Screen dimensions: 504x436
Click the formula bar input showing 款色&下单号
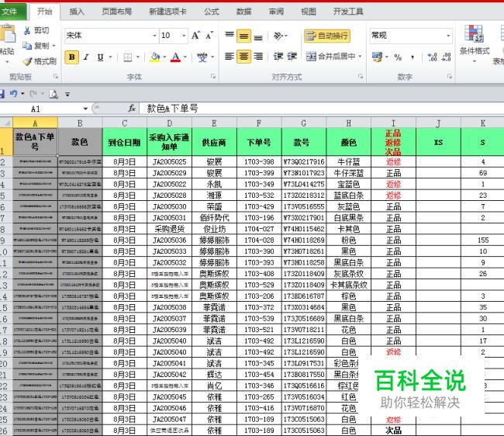[x=322, y=109]
